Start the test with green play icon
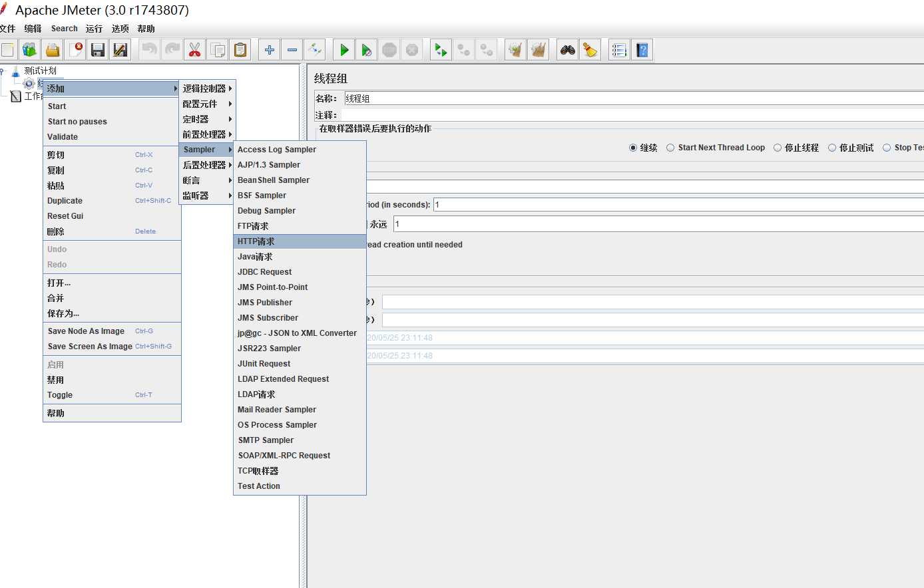 point(344,50)
